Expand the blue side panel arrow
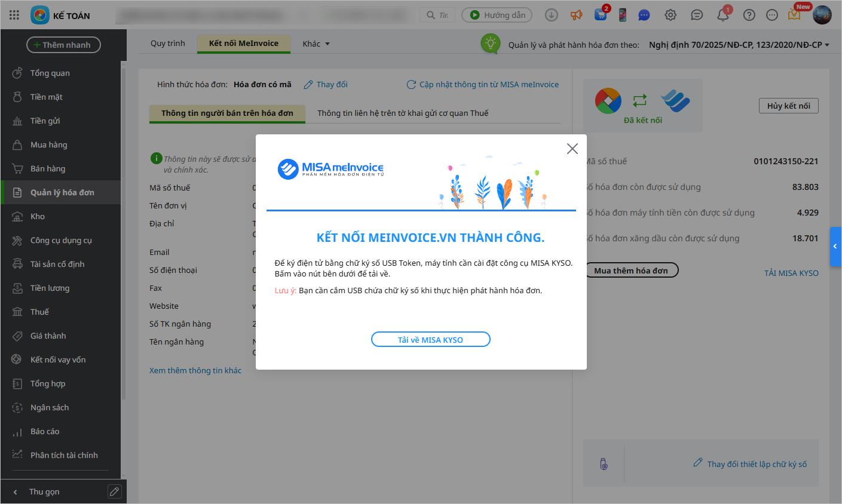The image size is (842, 504). (x=835, y=246)
